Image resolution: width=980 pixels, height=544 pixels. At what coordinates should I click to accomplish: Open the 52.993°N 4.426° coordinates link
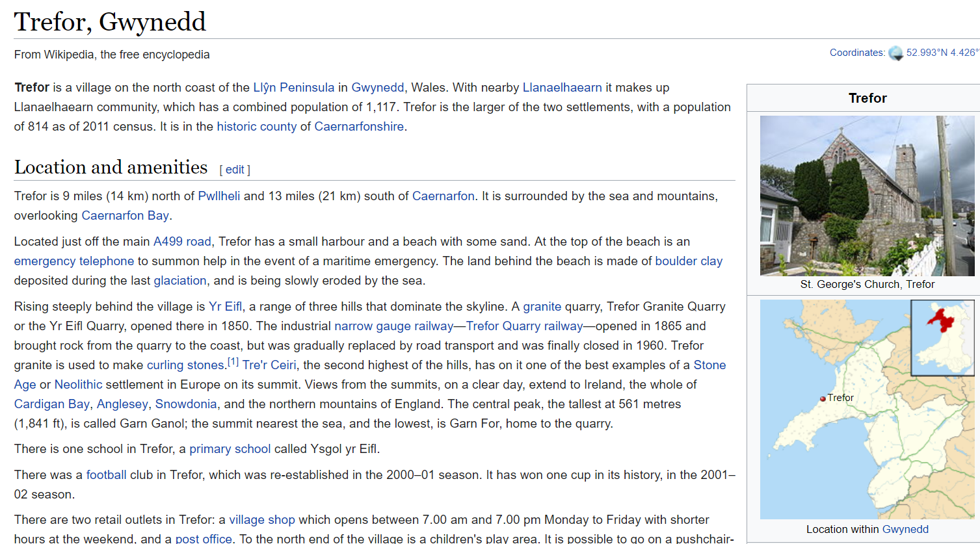pos(943,53)
